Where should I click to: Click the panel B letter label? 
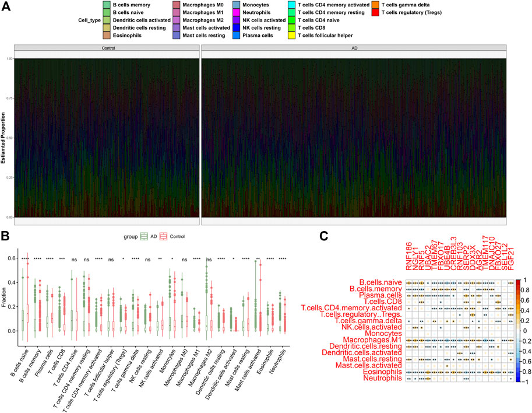5,236
